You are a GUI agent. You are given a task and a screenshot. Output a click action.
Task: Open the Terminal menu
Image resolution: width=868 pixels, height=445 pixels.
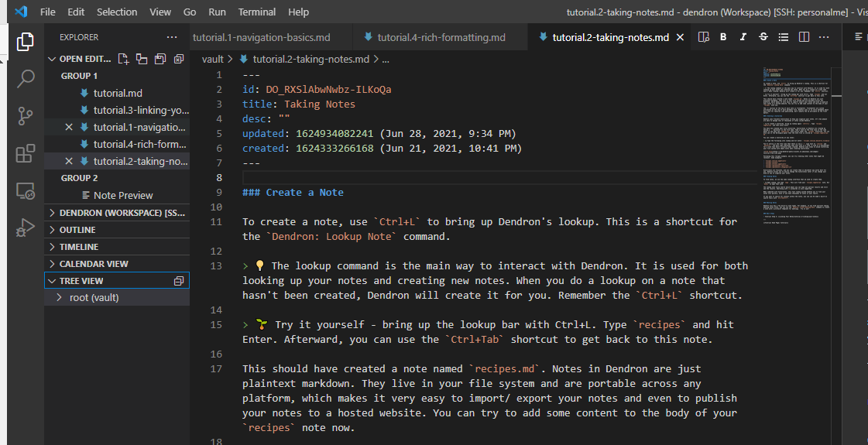pyautogui.click(x=257, y=12)
